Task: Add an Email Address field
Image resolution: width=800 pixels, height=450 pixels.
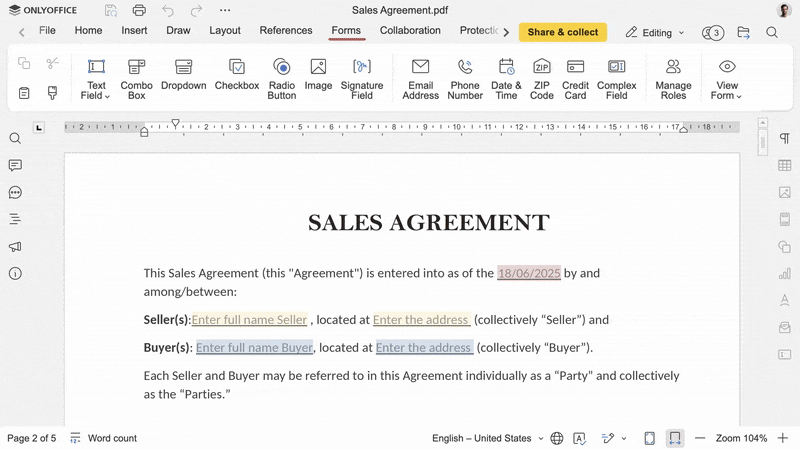Action: coord(420,78)
